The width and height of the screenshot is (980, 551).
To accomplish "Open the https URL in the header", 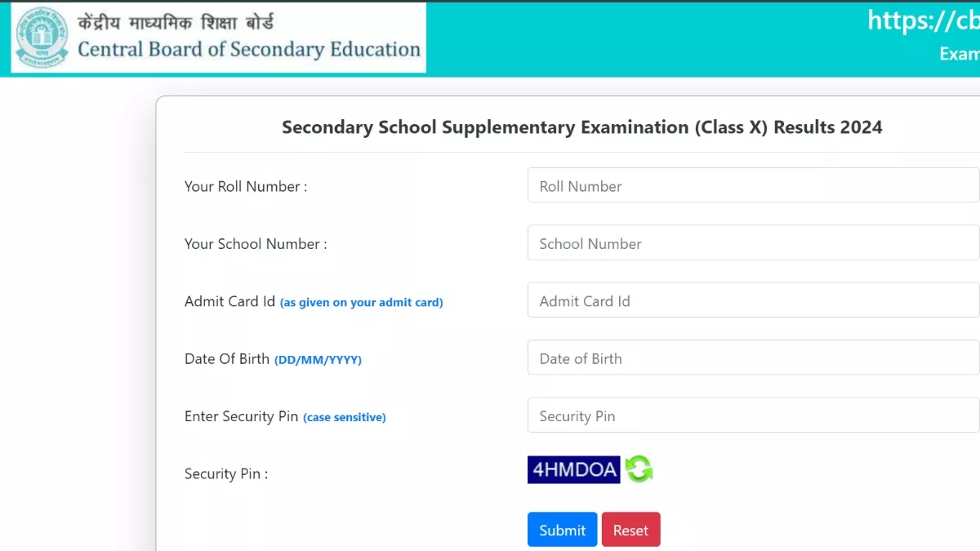I will pos(923,20).
